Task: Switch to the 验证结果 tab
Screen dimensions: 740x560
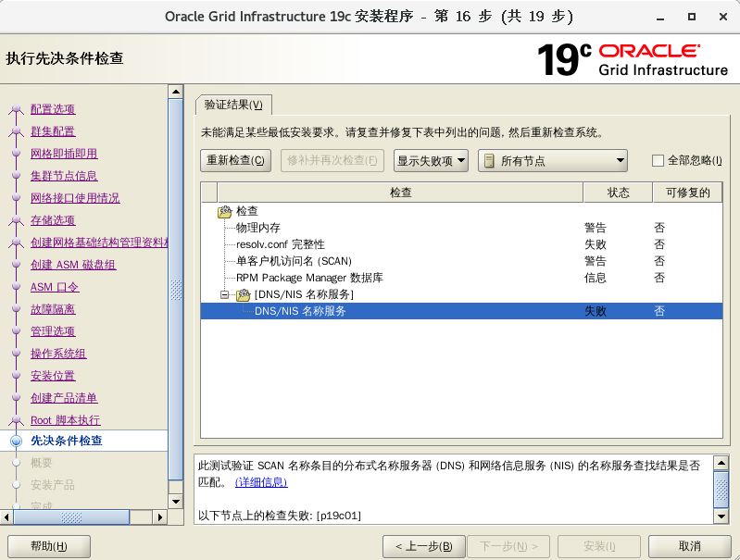Action: [x=233, y=105]
